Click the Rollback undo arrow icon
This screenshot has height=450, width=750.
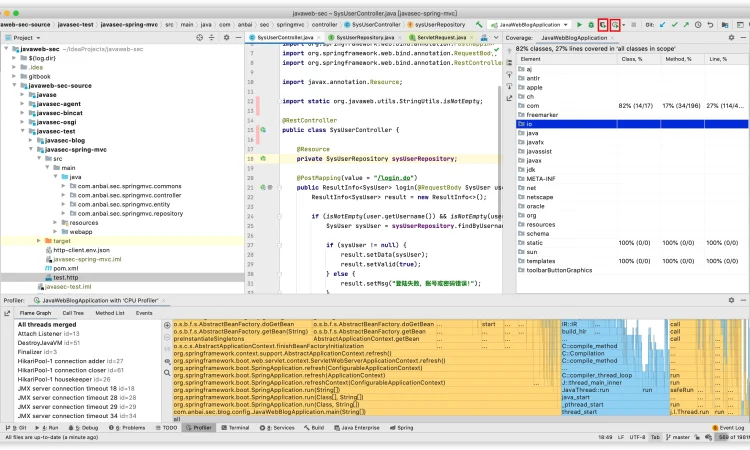[x=710, y=24]
